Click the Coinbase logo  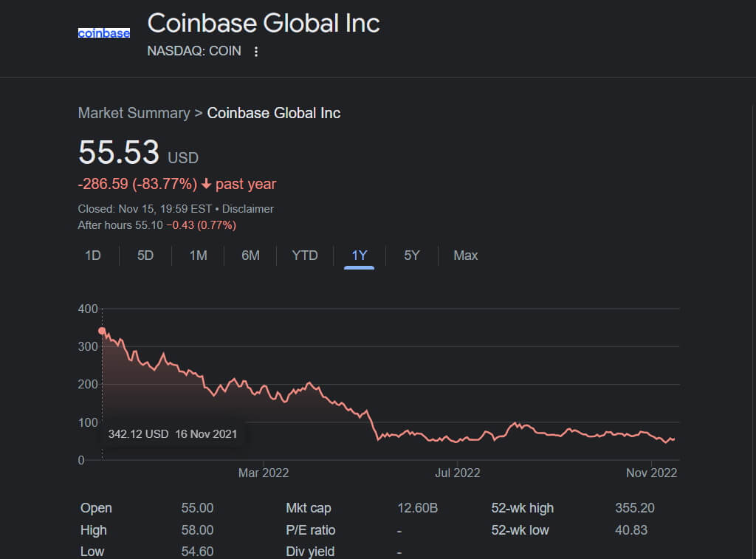click(x=103, y=32)
